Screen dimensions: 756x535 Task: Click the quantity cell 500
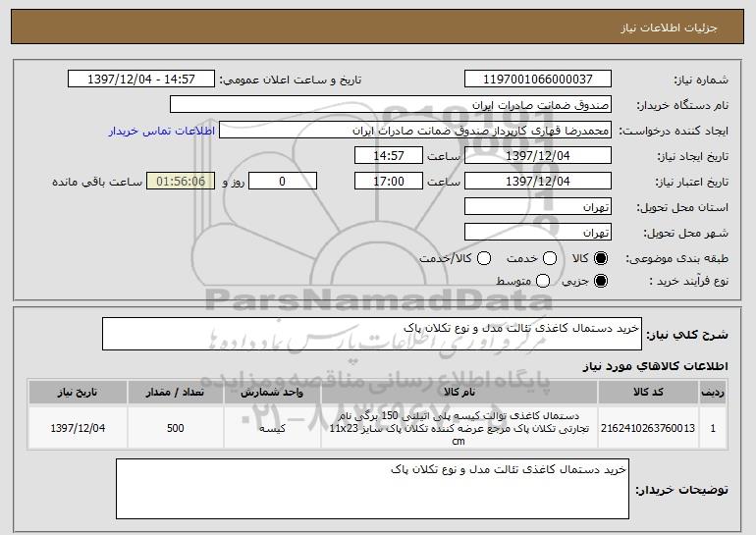tap(176, 428)
